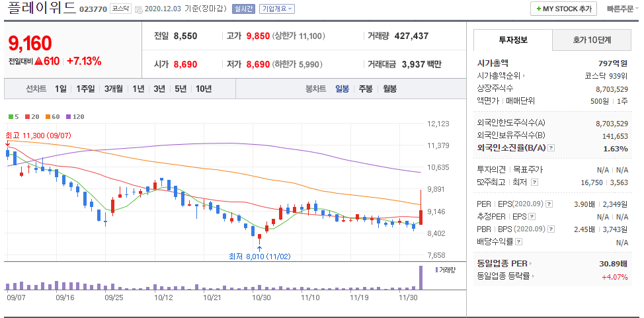Select the 5년 line chart period
Image resolution: width=644 pixels, height=318 pixels.
[181, 89]
